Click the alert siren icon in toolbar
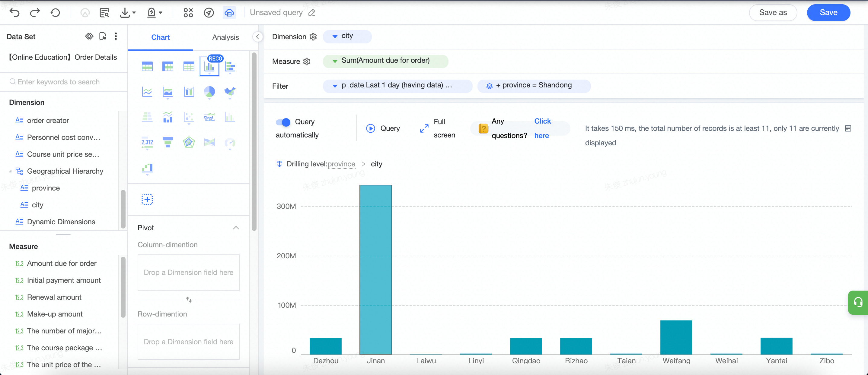868x375 pixels. pos(152,13)
